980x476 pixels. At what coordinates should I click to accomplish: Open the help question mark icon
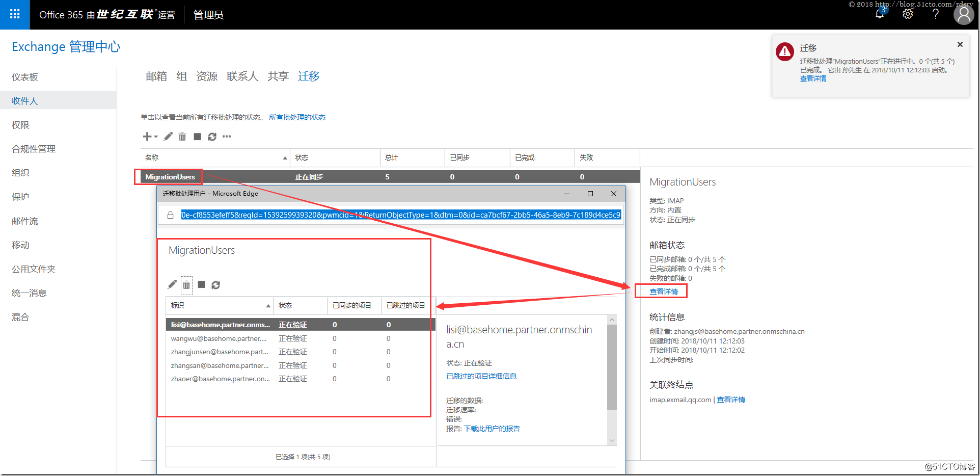(936, 14)
